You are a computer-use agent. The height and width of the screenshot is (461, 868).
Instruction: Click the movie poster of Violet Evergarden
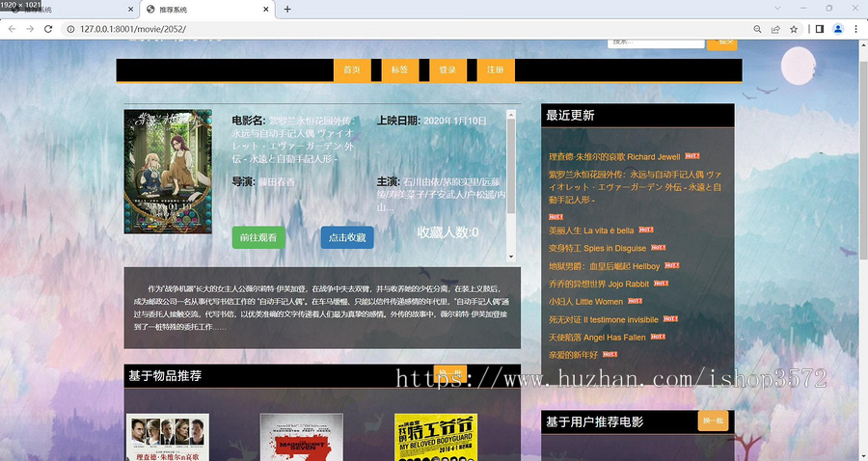[x=168, y=172]
